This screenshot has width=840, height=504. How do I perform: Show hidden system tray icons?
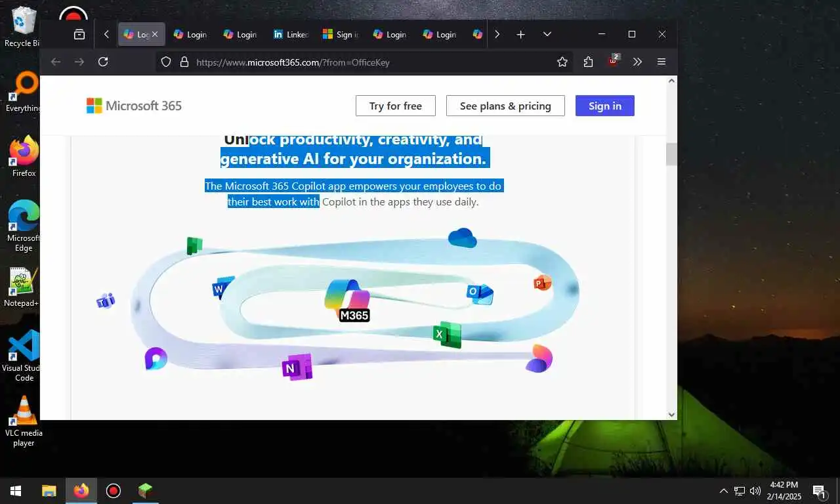(x=724, y=491)
